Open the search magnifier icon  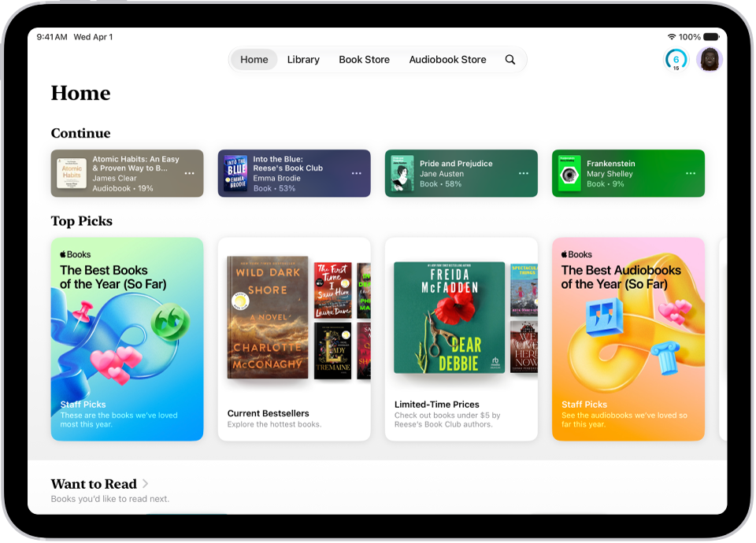[x=510, y=60]
